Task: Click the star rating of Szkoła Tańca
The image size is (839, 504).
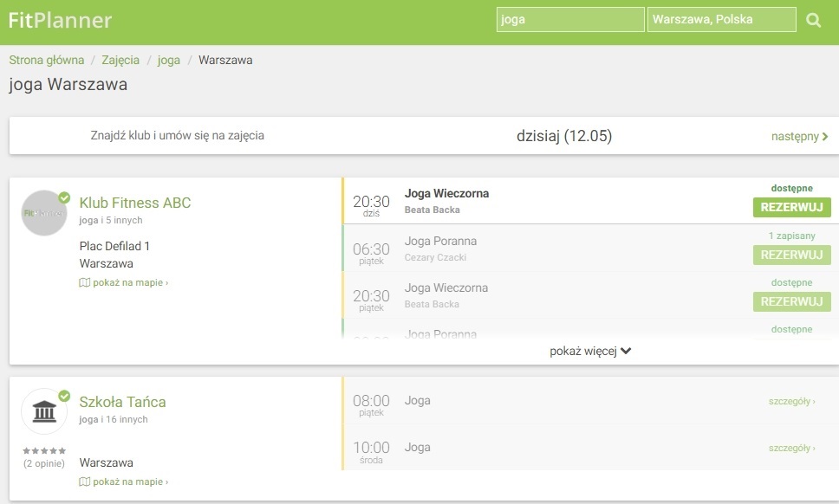Action: (x=44, y=450)
